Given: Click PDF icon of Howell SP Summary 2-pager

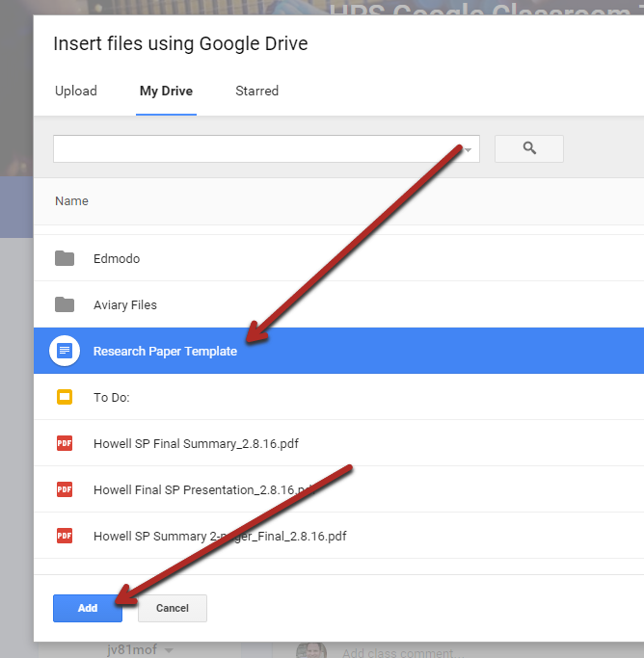Looking at the screenshot, I should [65, 536].
